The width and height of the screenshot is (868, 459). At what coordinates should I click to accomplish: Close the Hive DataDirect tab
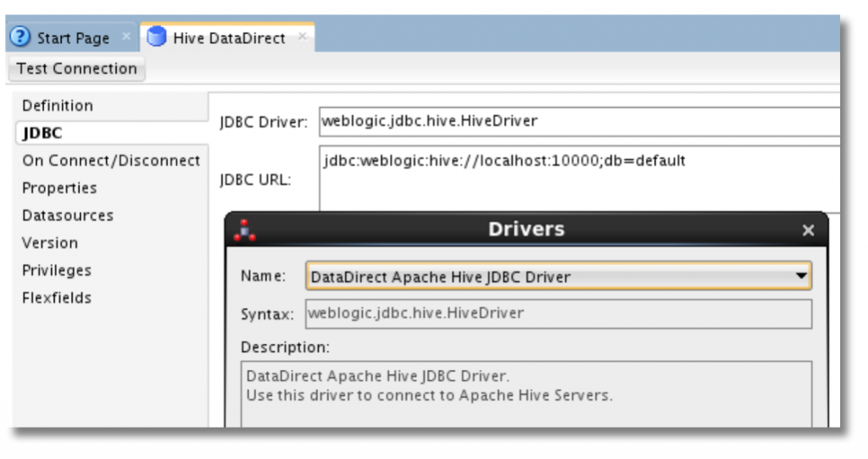302,36
